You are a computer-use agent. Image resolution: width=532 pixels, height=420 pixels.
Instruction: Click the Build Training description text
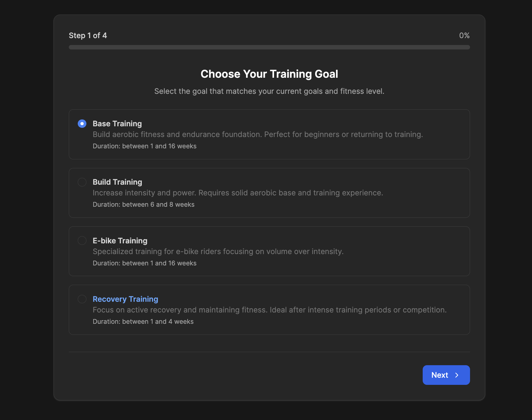[x=238, y=193]
